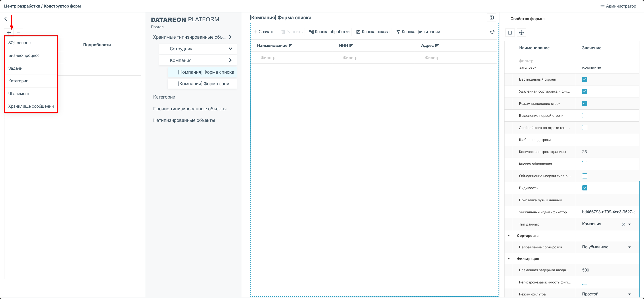Collapse the Сотрудник tree node
Image resolution: width=644 pixels, height=299 pixels.
[x=230, y=49]
